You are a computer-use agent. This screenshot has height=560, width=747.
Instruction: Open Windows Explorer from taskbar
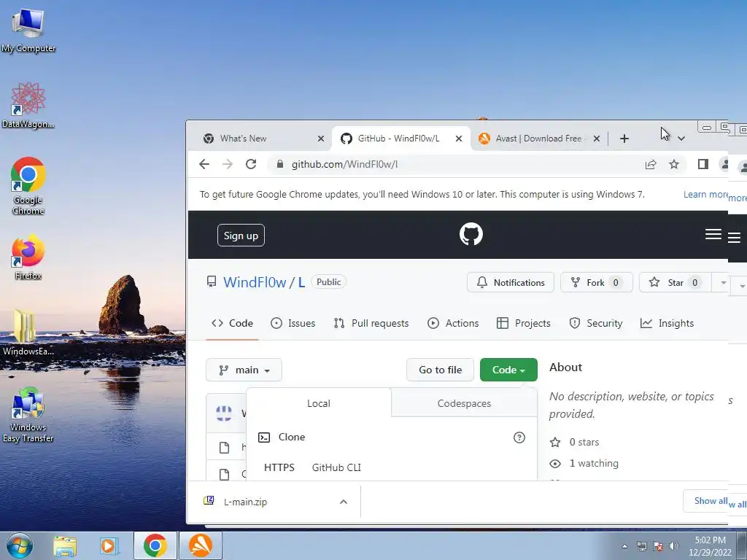65,545
